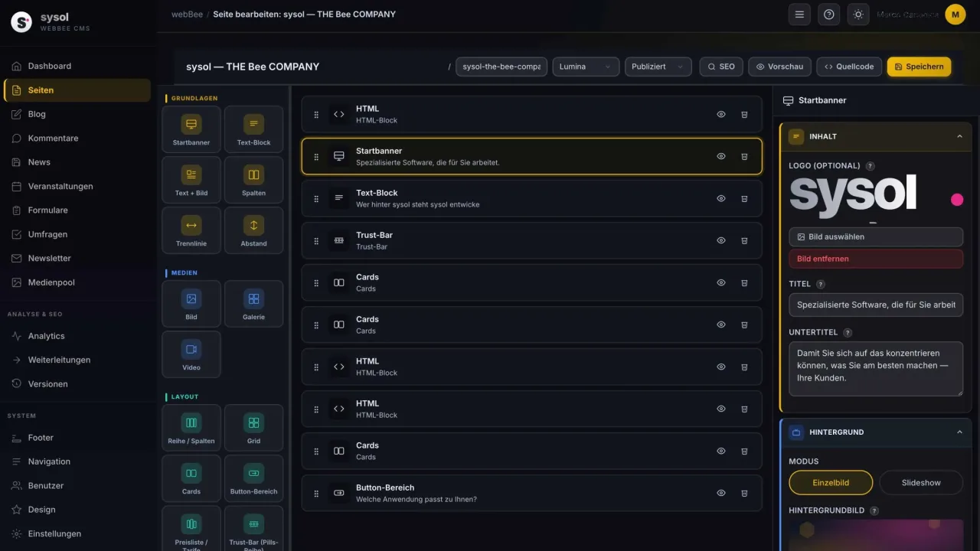This screenshot has height=551, width=980.
Task: Open the Blog section in sidebar
Action: [77, 114]
